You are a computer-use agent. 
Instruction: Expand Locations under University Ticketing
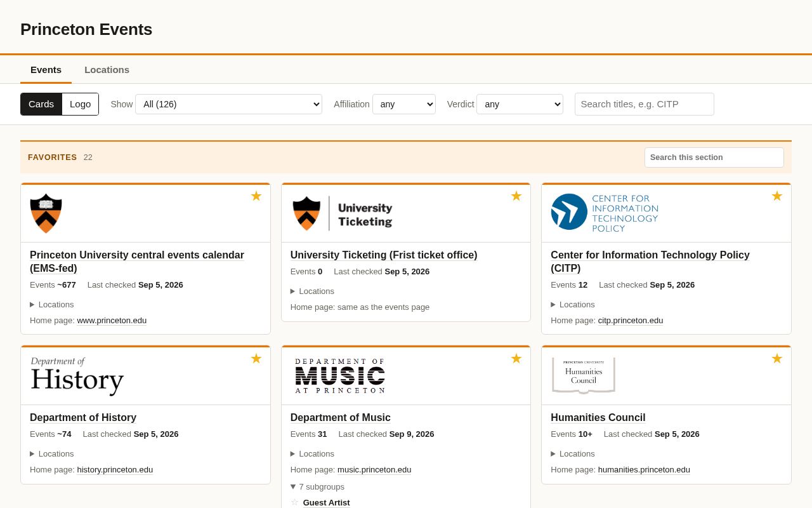312,291
